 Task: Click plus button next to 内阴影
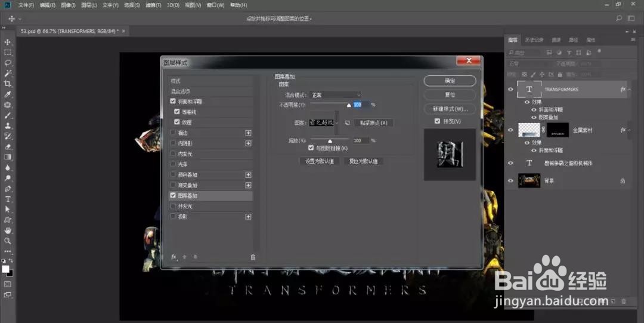[x=248, y=143]
